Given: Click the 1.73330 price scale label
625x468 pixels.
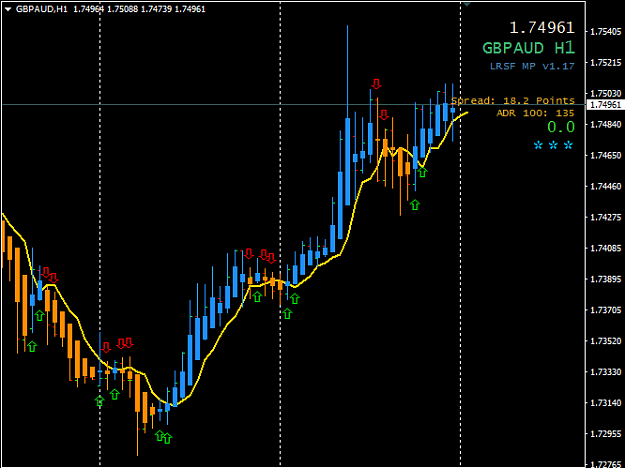Looking at the screenshot, I should point(605,372).
